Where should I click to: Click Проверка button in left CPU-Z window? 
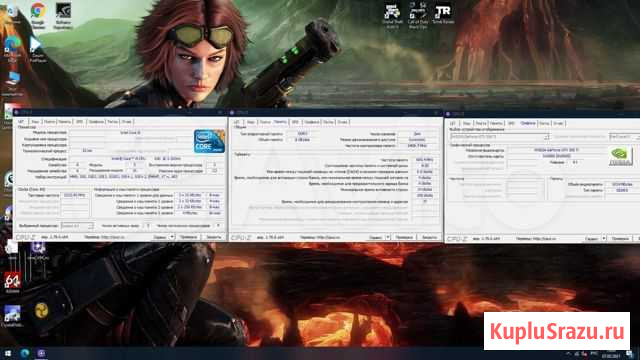188,237
